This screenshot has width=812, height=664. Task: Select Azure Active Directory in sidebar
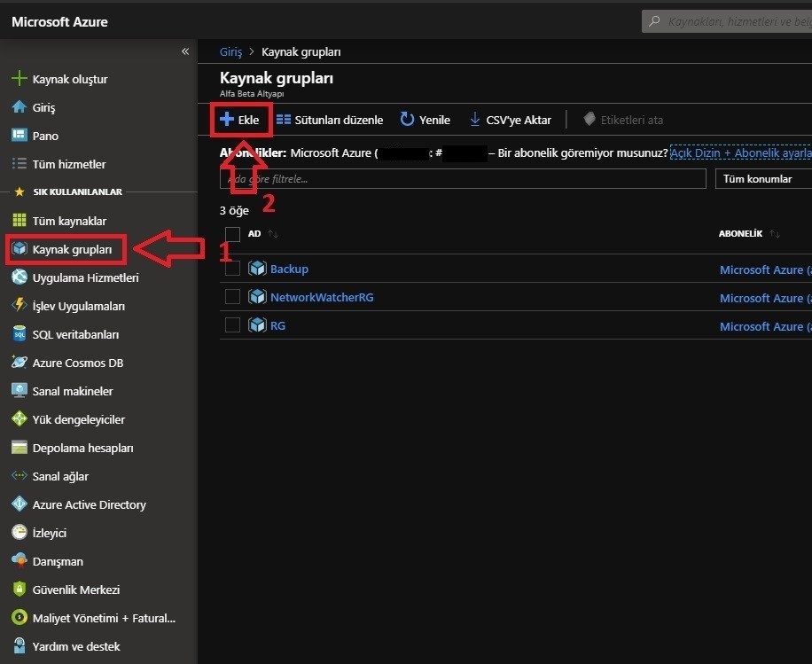point(89,504)
